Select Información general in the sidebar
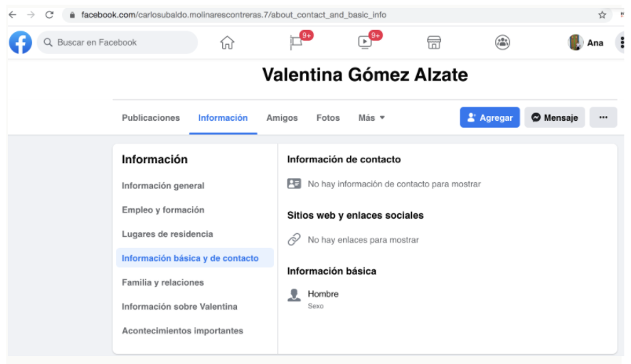631x364 pixels. [163, 186]
